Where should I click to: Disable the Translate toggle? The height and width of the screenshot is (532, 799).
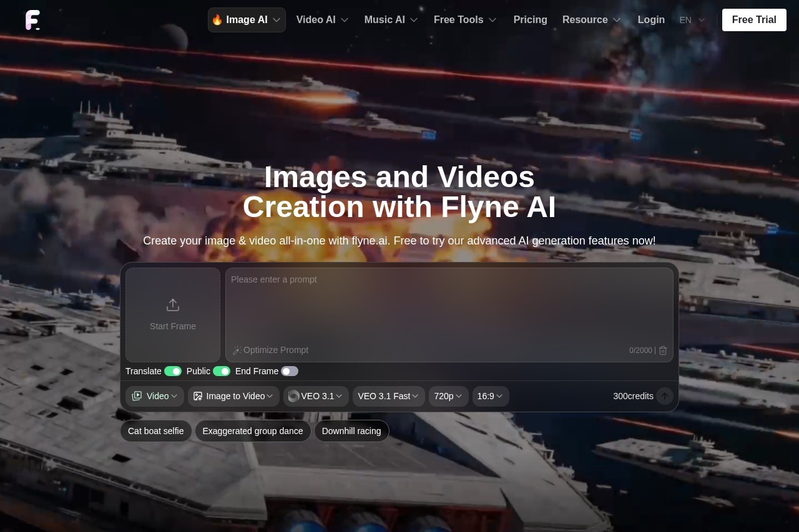point(173,371)
